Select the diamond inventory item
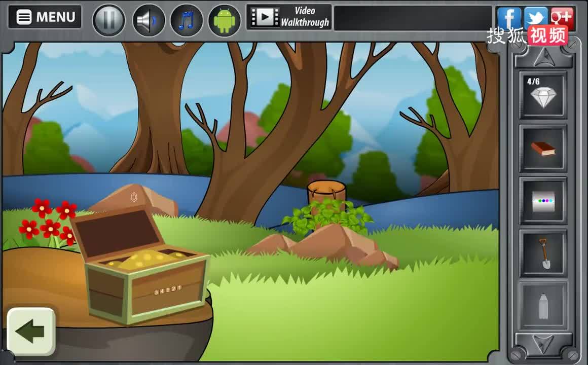This screenshot has height=365, width=588. [x=543, y=96]
